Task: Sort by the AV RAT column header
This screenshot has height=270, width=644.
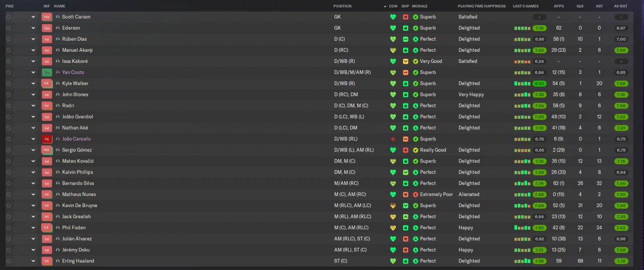Action: pyautogui.click(x=620, y=6)
